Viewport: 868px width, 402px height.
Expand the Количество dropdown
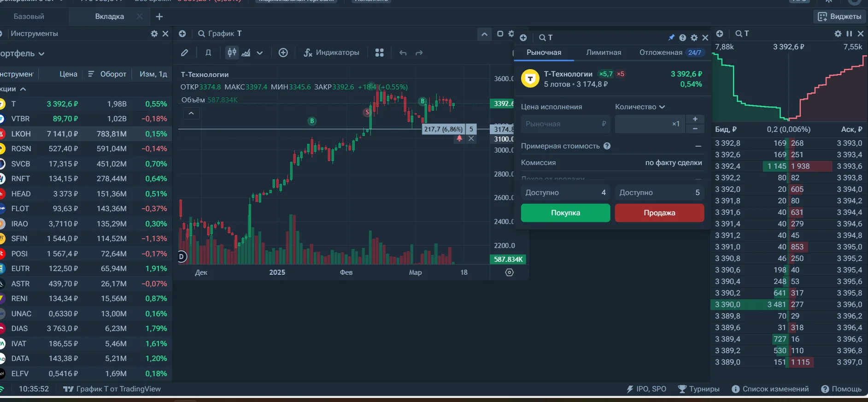(640, 107)
